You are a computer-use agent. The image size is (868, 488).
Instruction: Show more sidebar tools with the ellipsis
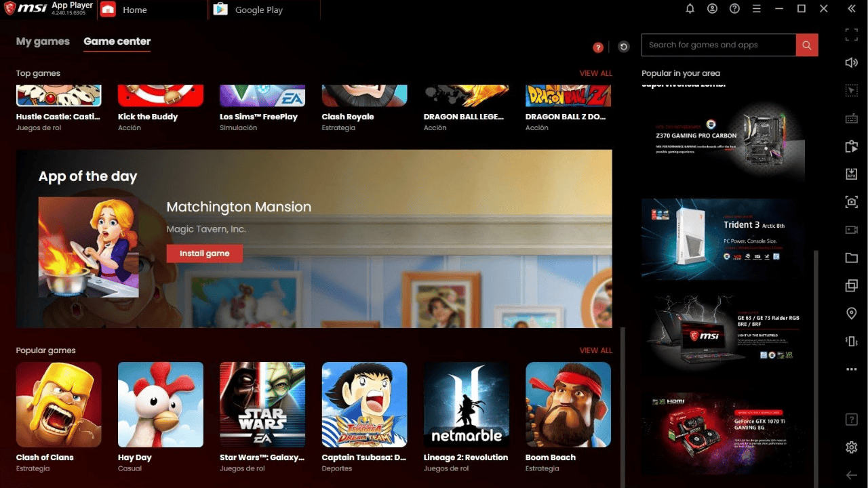(x=852, y=369)
